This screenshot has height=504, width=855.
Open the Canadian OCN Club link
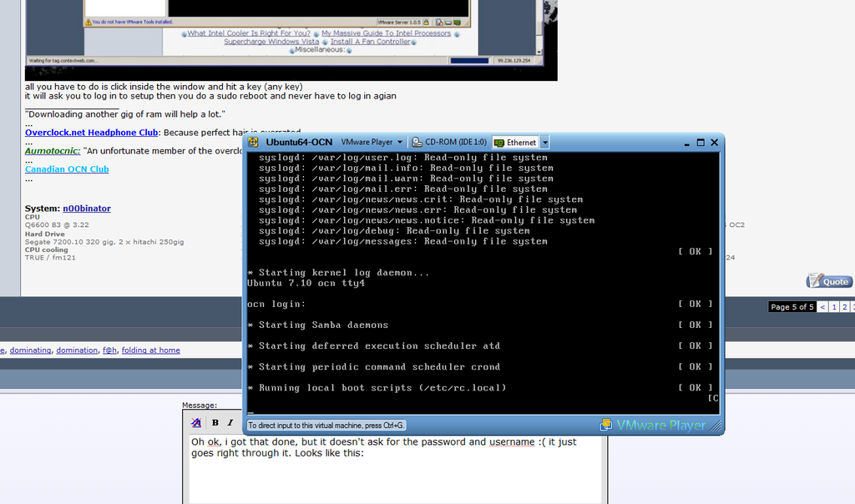67,169
